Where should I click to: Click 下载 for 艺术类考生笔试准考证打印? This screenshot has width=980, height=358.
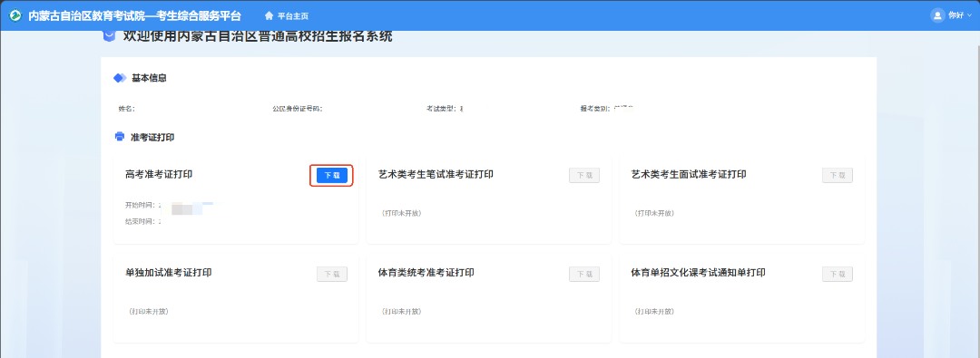[584, 176]
